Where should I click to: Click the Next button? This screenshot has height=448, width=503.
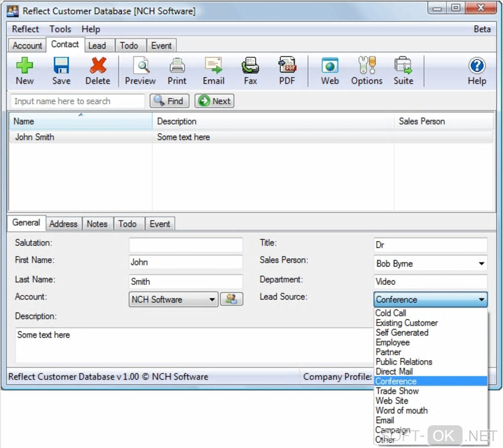pos(215,101)
